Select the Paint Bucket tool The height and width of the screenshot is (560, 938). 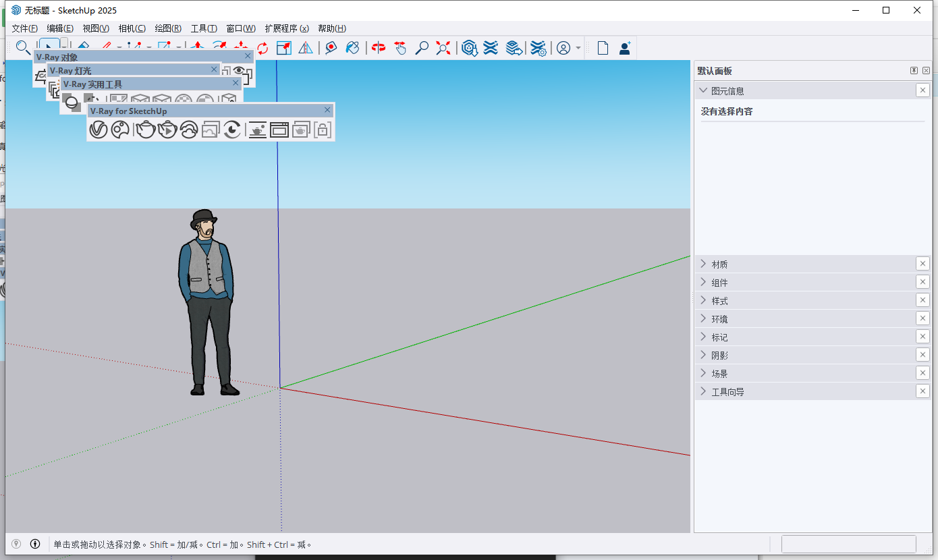pos(352,48)
